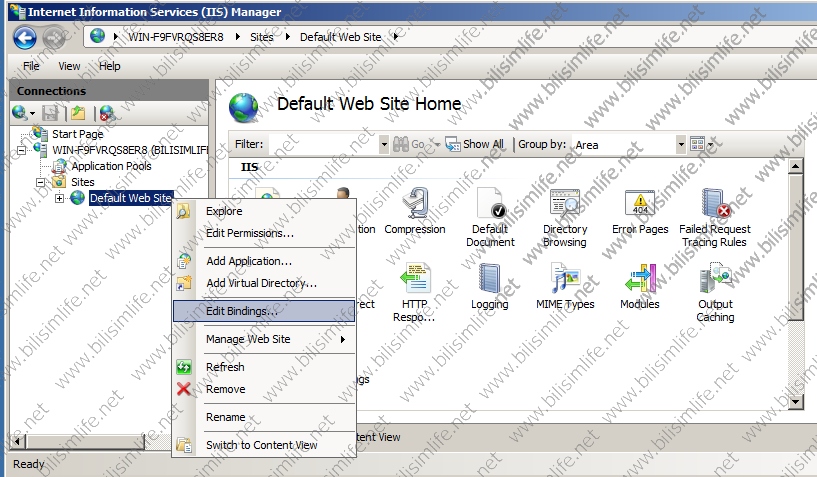This screenshot has width=817, height=477.
Task: Click the Forward navigation arrow
Action: (x=54, y=38)
